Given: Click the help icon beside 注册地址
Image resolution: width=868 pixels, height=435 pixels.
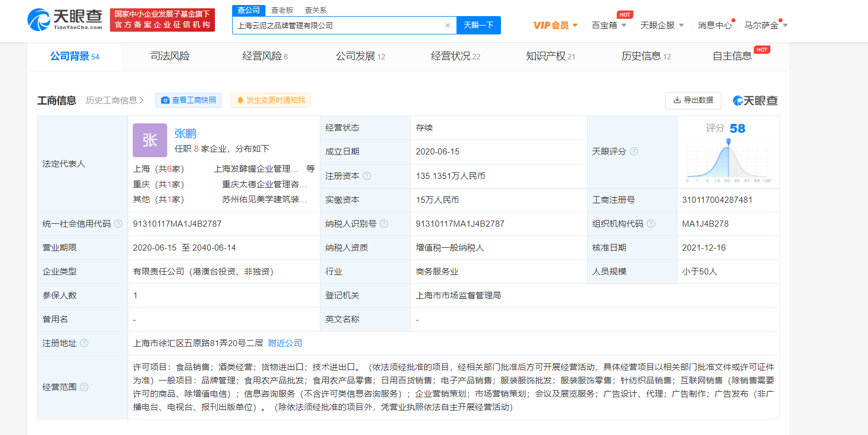Looking at the screenshot, I should pos(84,343).
